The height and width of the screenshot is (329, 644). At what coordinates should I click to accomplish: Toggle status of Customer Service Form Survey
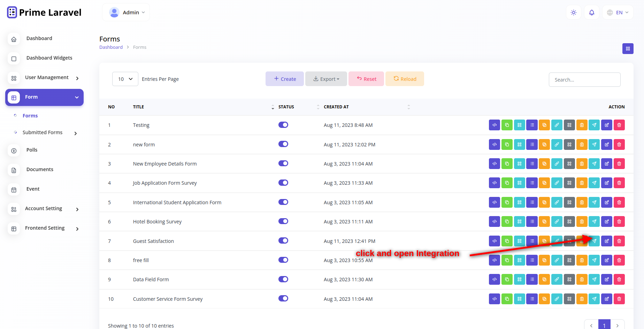(x=283, y=298)
